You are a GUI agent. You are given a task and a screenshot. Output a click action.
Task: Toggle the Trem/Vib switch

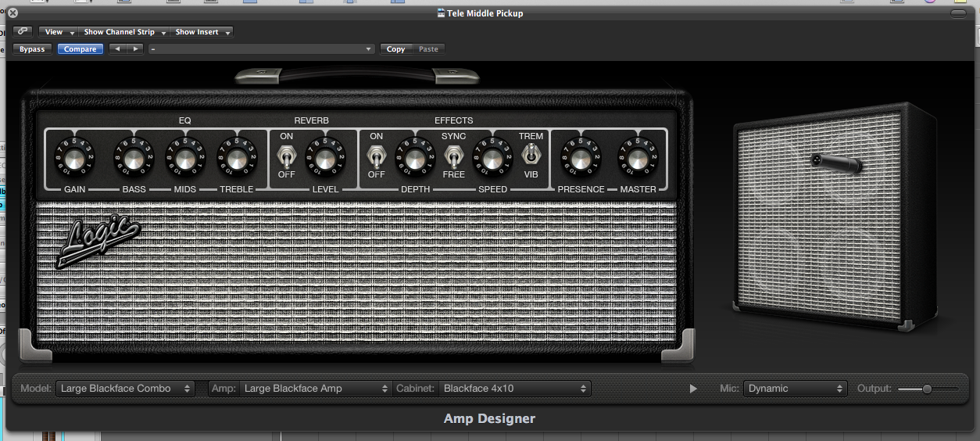[531, 156]
